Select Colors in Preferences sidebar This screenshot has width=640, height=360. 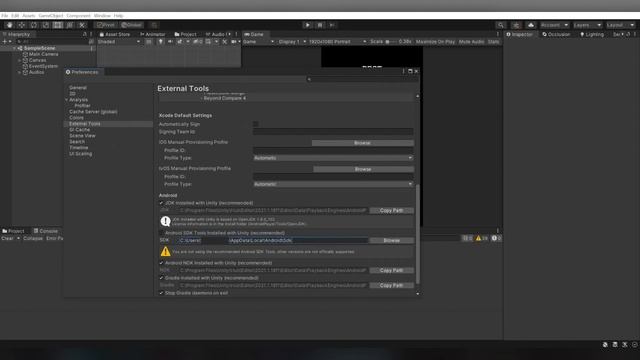(x=76, y=118)
